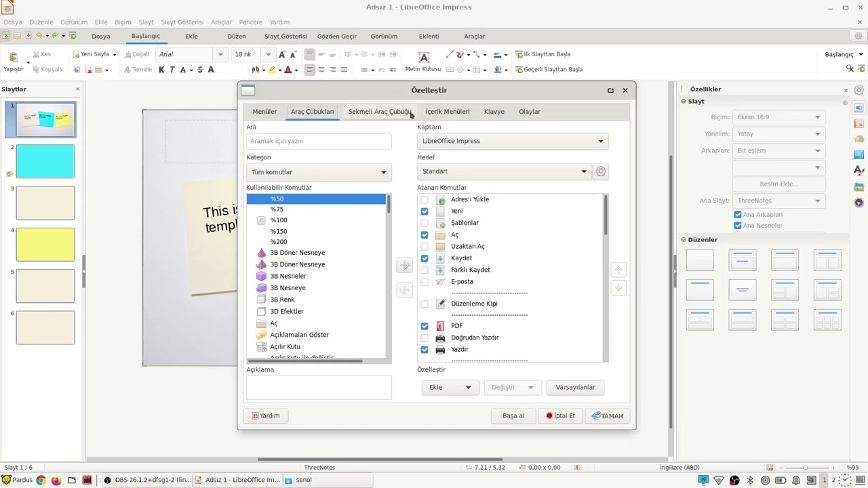Open the Pardus menu button
Viewport: 868px width, 488px height.
tap(17, 480)
